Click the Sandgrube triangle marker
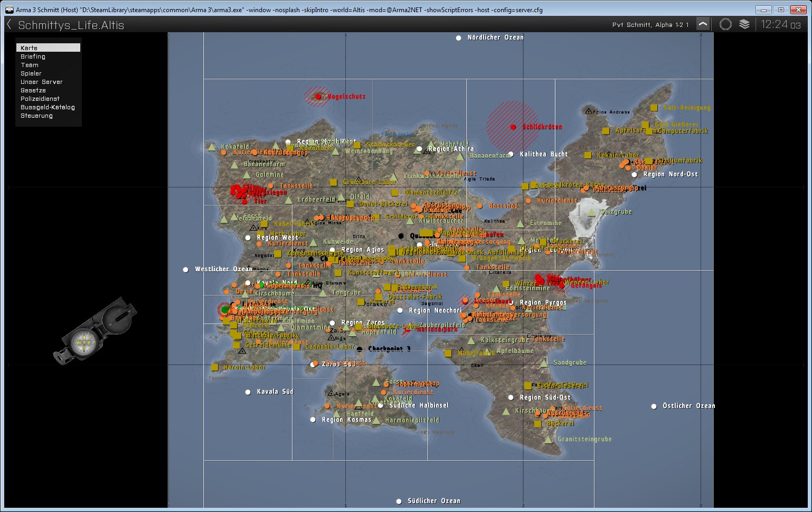 tap(544, 363)
